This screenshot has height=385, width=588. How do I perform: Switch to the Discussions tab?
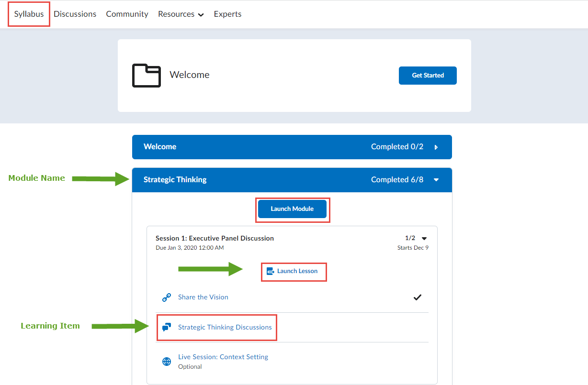click(75, 14)
